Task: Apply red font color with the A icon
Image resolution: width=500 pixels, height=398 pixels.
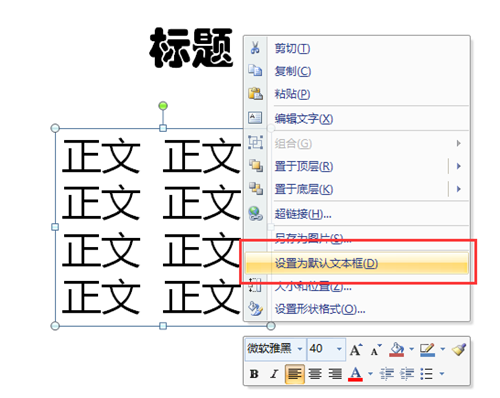Action: click(356, 374)
